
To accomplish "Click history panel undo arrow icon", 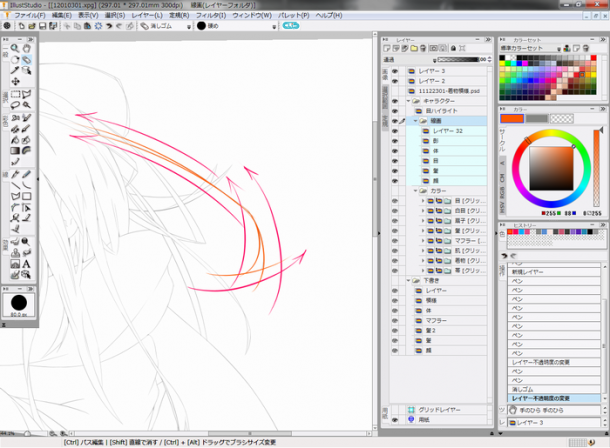I will point(504,256).
